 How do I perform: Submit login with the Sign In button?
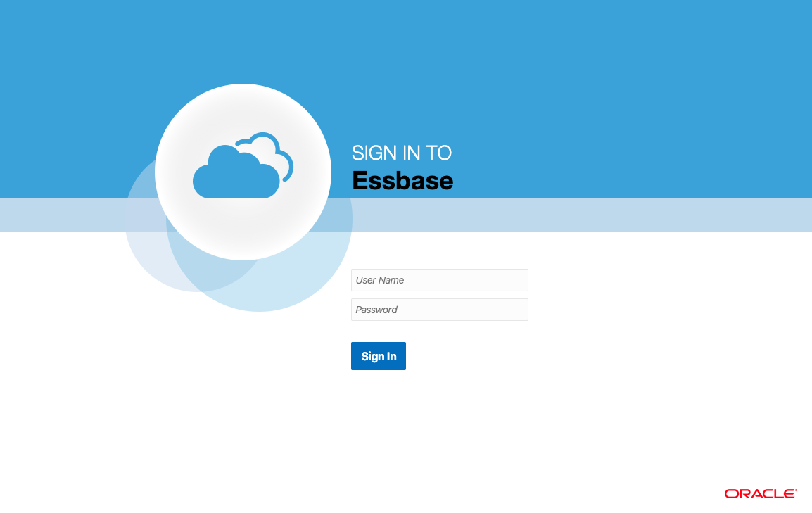coord(378,356)
